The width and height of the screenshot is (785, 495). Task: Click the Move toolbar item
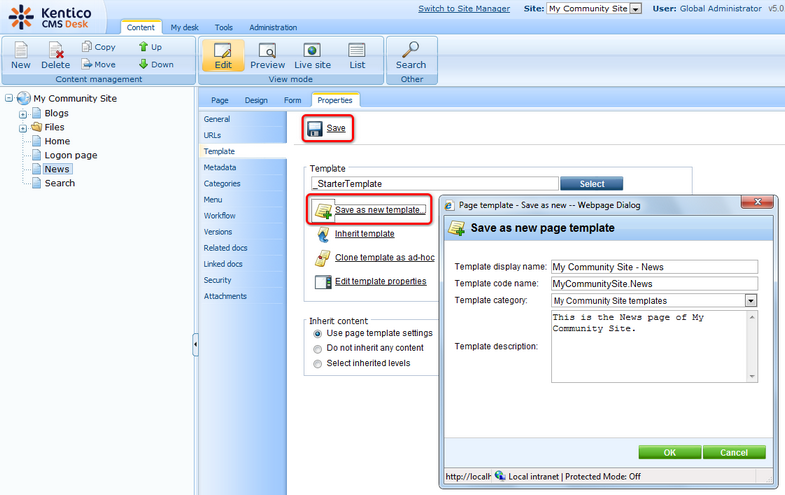(x=99, y=64)
